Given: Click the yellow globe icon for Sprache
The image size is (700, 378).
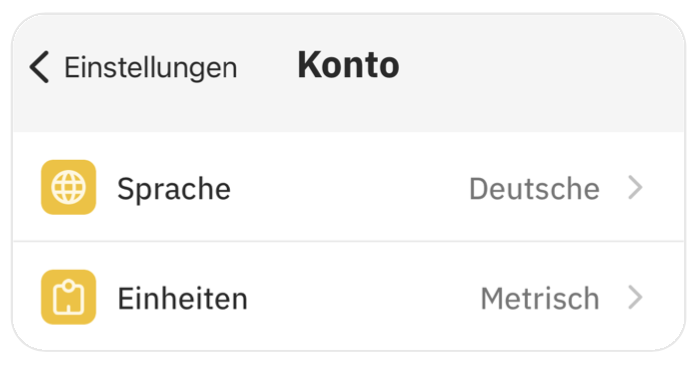Looking at the screenshot, I should point(68,187).
